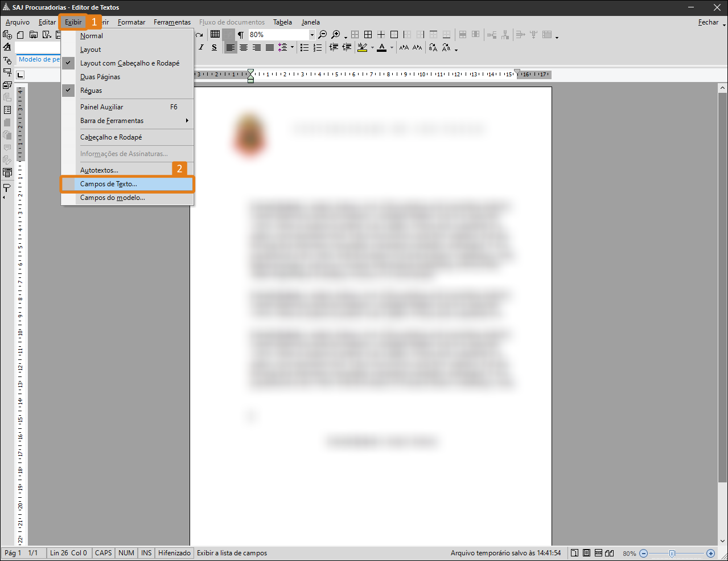
Task: Click the bulleted list icon
Action: [305, 48]
